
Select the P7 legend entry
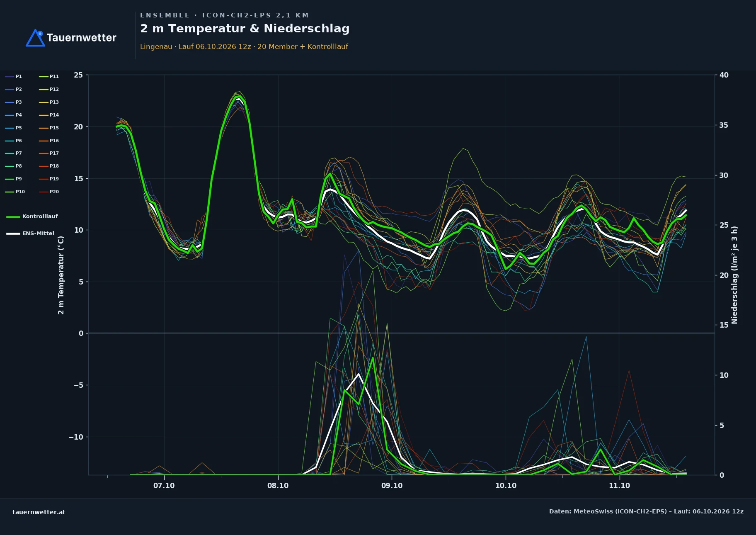point(14,153)
